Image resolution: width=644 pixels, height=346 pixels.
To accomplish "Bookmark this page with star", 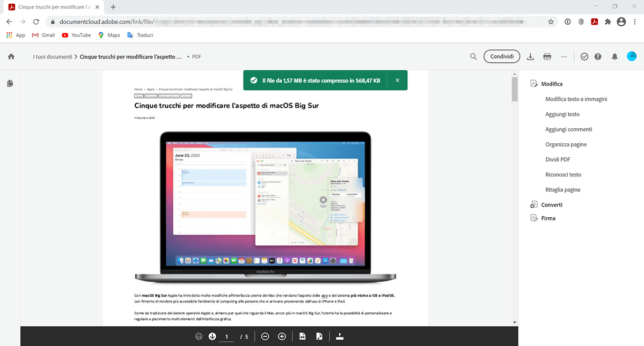I will pyautogui.click(x=551, y=22).
